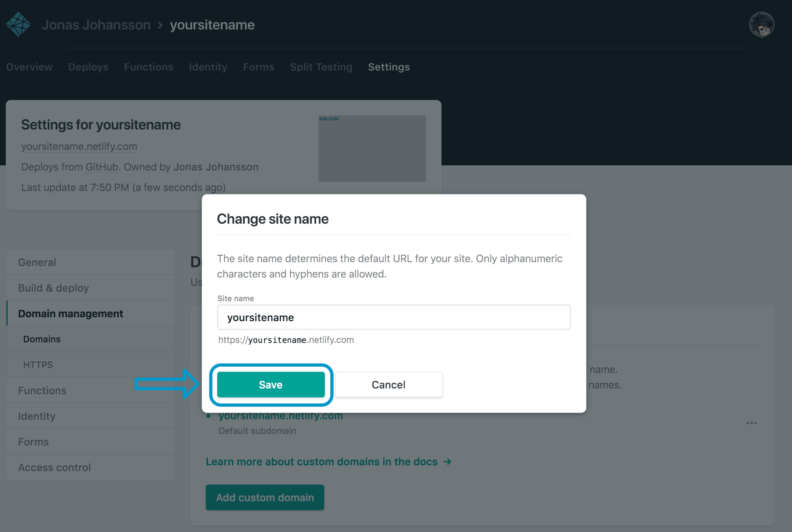792x532 pixels.
Task: Open the Identity top navigation tab
Action: [x=208, y=67]
